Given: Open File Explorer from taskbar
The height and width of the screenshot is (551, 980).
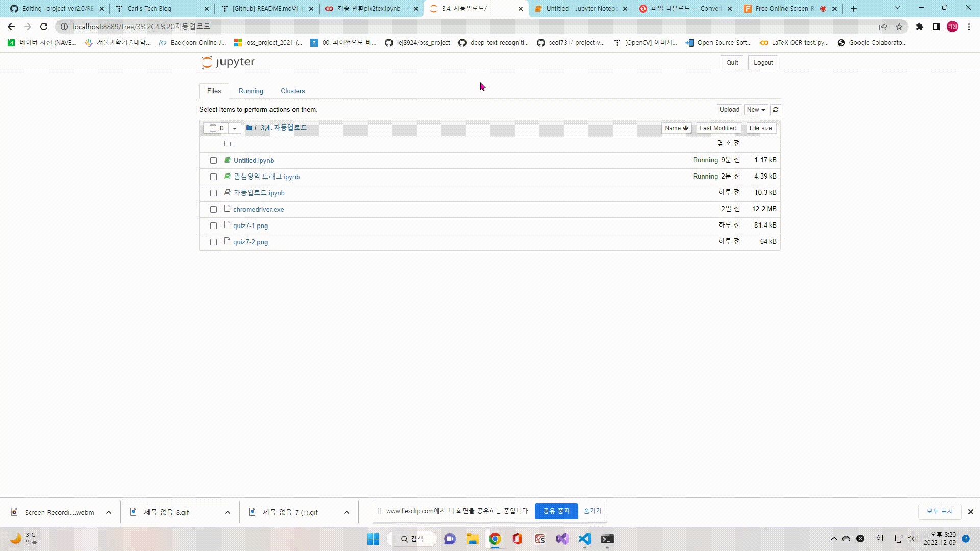Looking at the screenshot, I should click(472, 539).
